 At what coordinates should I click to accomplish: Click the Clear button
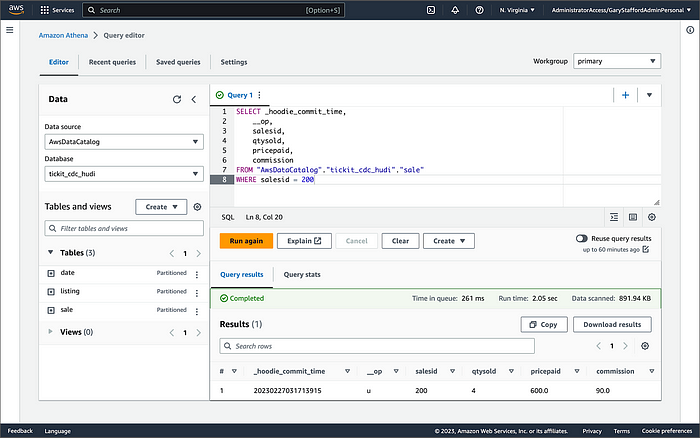point(400,241)
